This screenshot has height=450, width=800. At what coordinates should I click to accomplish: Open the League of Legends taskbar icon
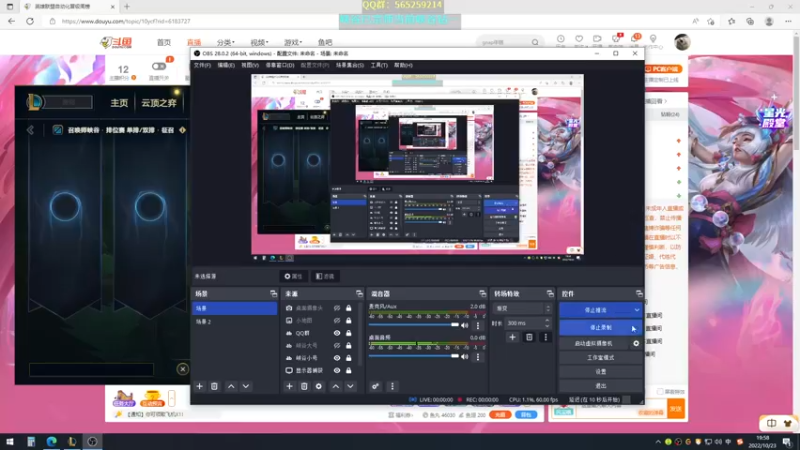pyautogui.click(x=72, y=441)
